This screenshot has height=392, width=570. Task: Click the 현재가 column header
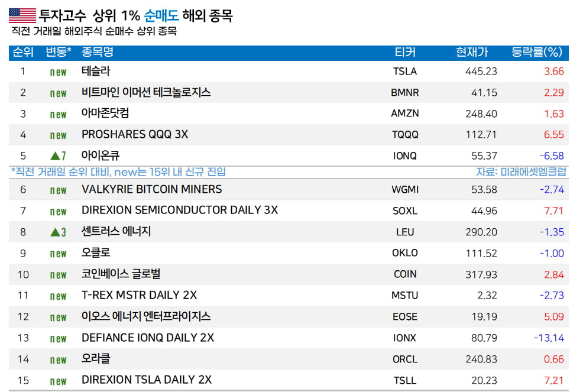point(472,52)
